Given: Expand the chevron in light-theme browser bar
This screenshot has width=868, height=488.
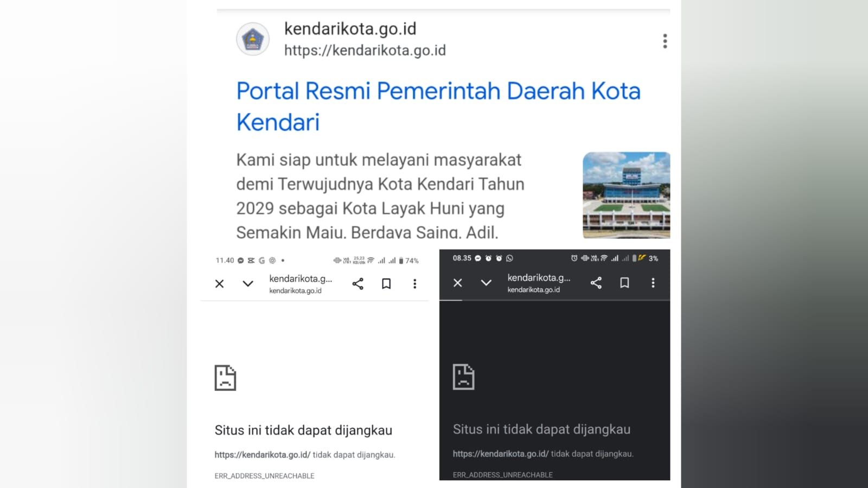Looking at the screenshot, I should 248,284.
